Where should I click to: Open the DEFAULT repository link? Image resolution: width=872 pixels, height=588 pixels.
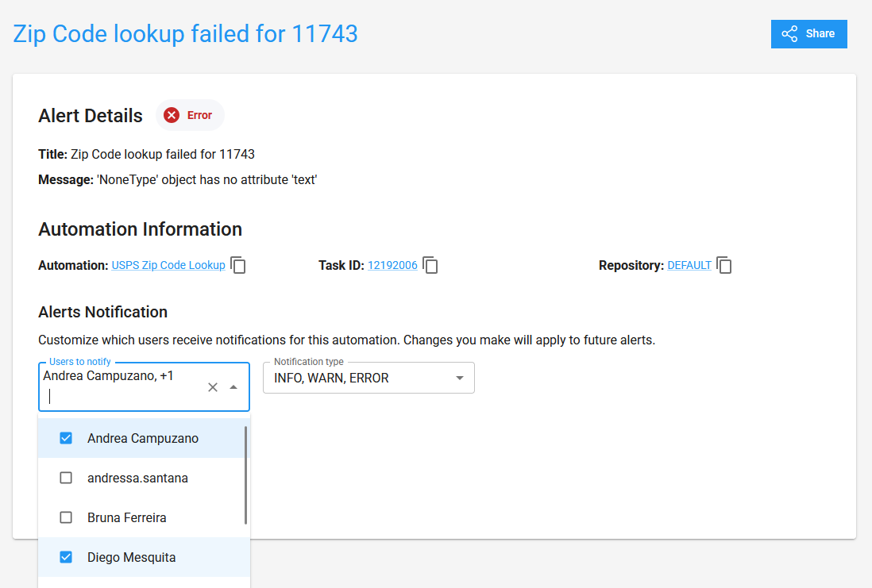[x=689, y=266]
